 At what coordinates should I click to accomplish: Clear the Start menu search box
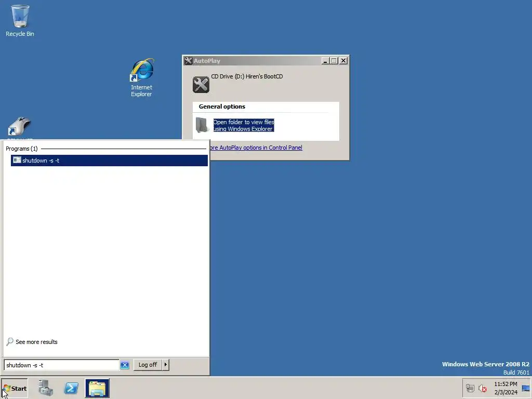(125, 365)
